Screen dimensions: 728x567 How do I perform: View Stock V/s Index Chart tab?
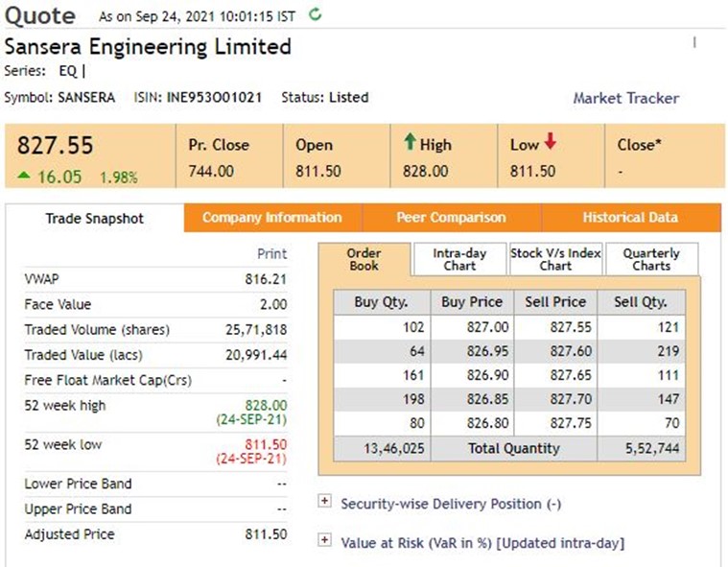coord(555,259)
